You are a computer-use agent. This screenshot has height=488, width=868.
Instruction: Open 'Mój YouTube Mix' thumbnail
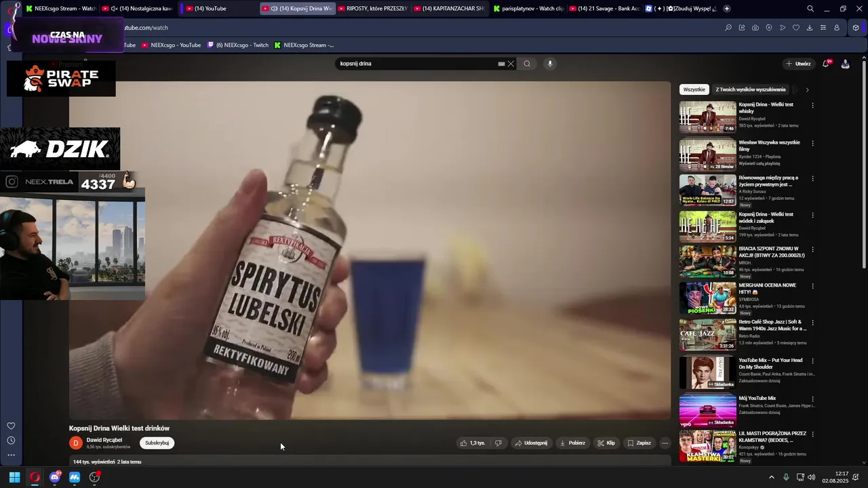click(707, 411)
